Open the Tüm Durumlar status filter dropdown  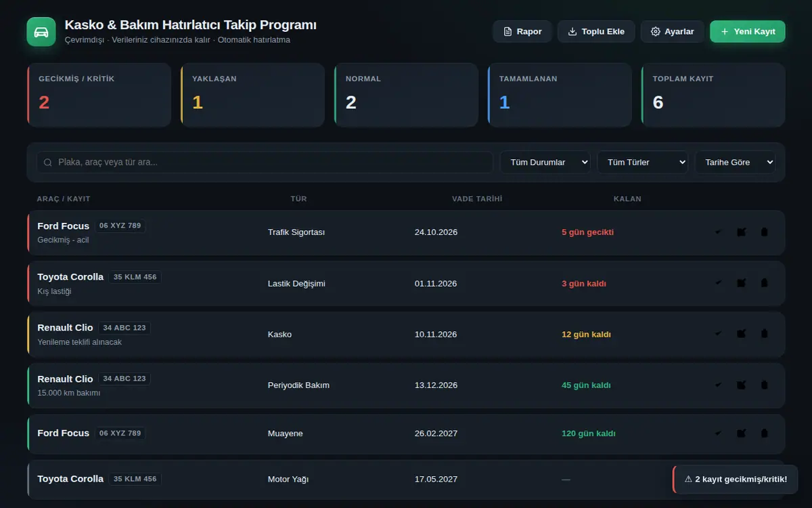tap(545, 163)
